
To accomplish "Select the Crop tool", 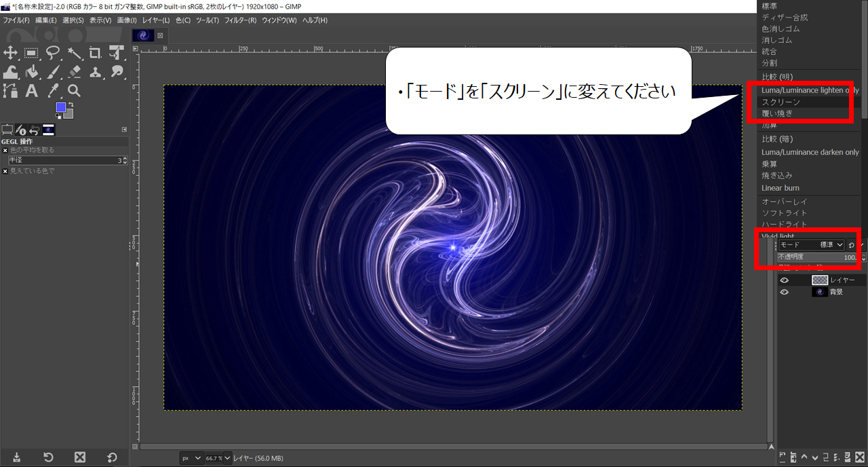I will pyautogui.click(x=96, y=53).
